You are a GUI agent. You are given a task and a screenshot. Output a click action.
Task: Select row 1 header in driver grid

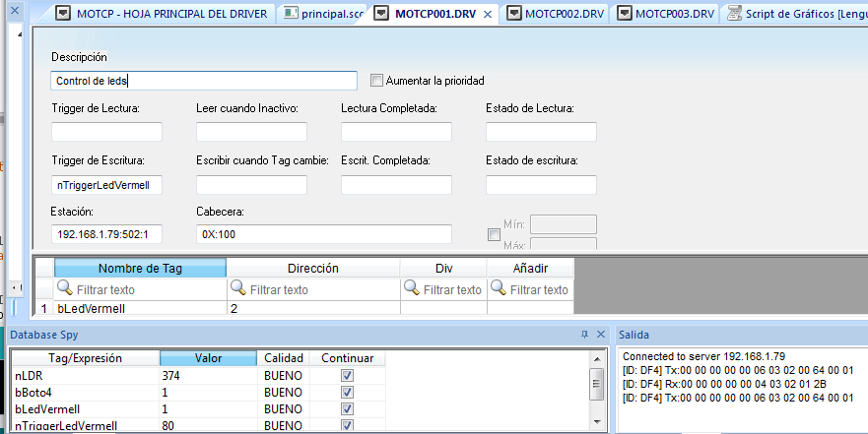(x=44, y=308)
